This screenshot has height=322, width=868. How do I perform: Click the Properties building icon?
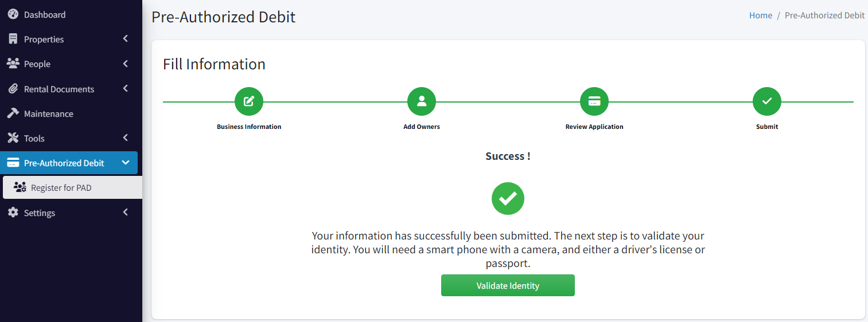[13, 39]
